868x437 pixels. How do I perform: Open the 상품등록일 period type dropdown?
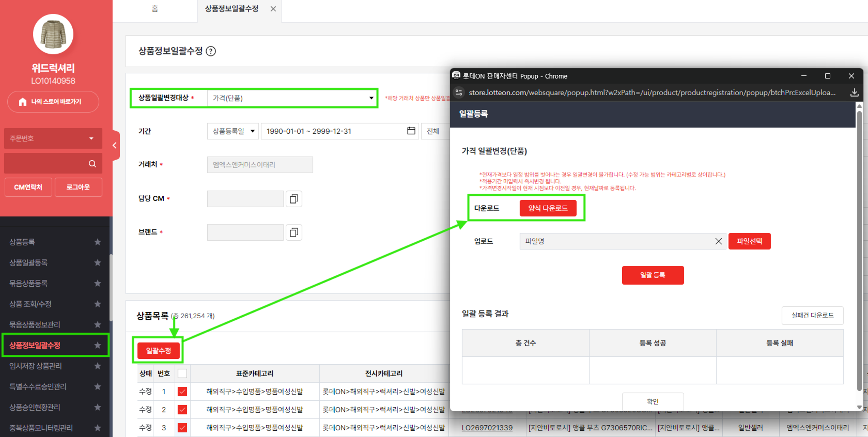click(x=233, y=131)
